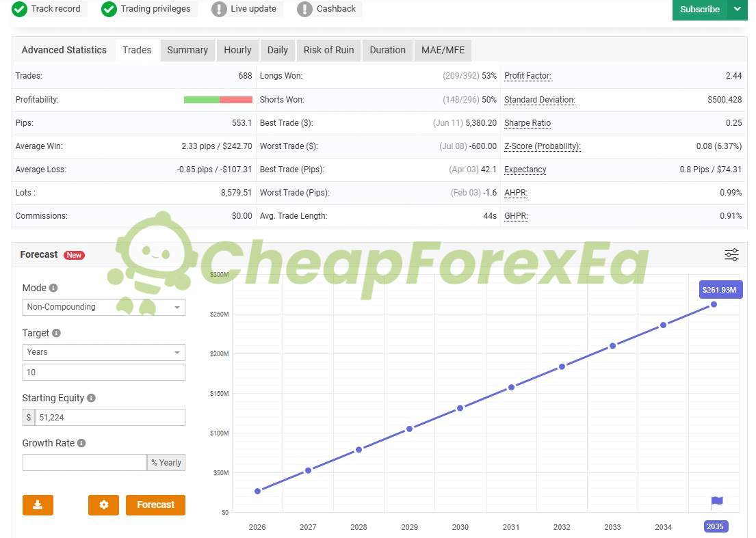Click the red New badge beside Forecast
This screenshot has height=538, width=756.
(75, 255)
